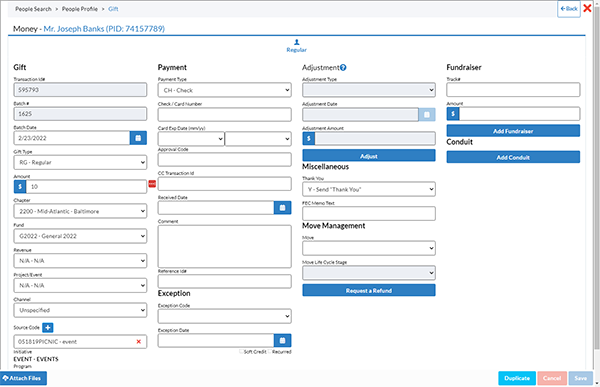Open Mr. Joseph Banks profile link
This screenshot has width=600, height=387.
click(x=104, y=29)
